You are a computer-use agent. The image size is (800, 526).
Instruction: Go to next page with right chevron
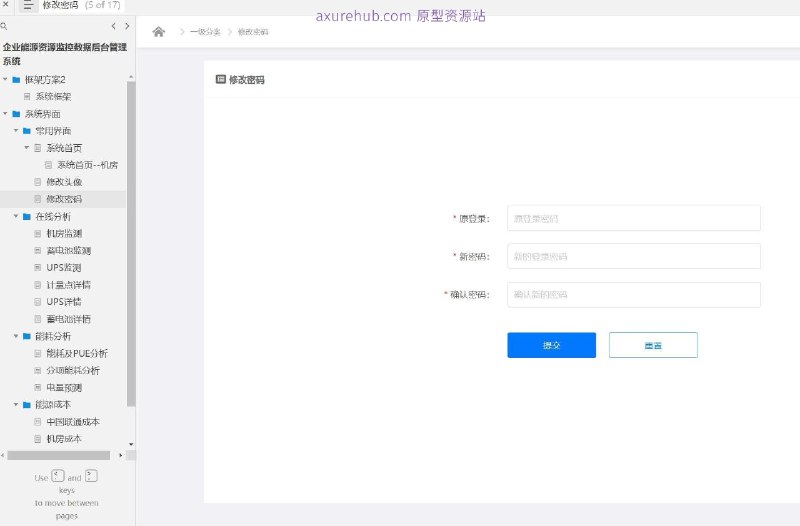pyautogui.click(x=127, y=26)
